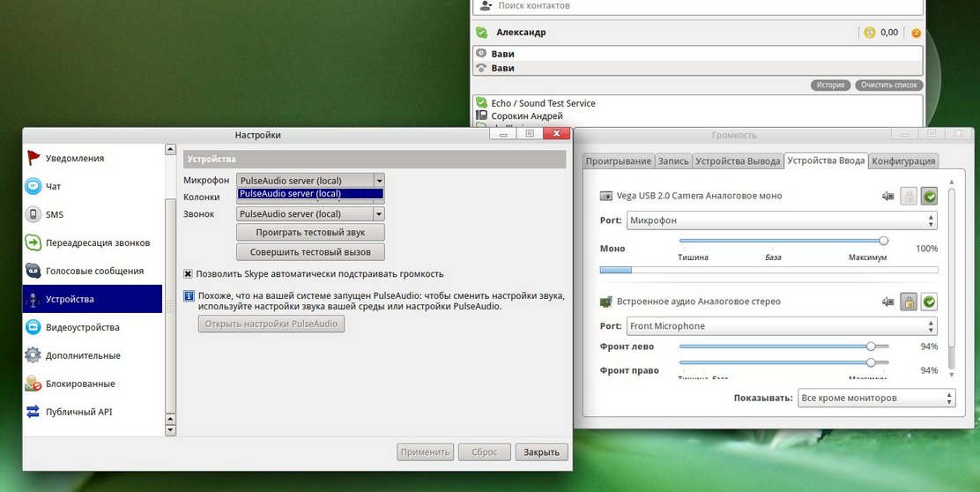Toggle Skype automatic volume adjustment checkbox
The image size is (980, 492).
click(188, 274)
